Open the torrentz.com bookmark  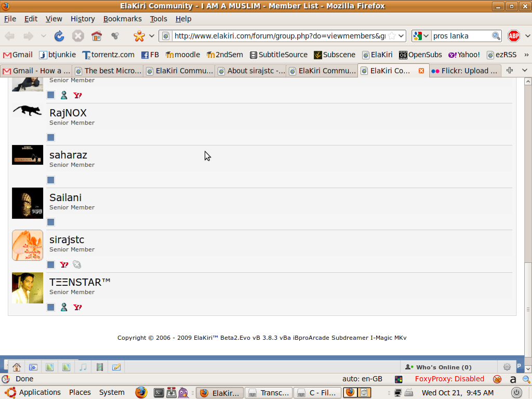pos(109,55)
